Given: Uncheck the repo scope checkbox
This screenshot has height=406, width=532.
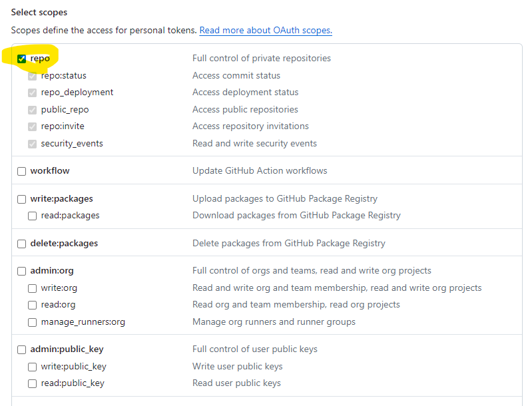Looking at the screenshot, I should click(x=22, y=59).
